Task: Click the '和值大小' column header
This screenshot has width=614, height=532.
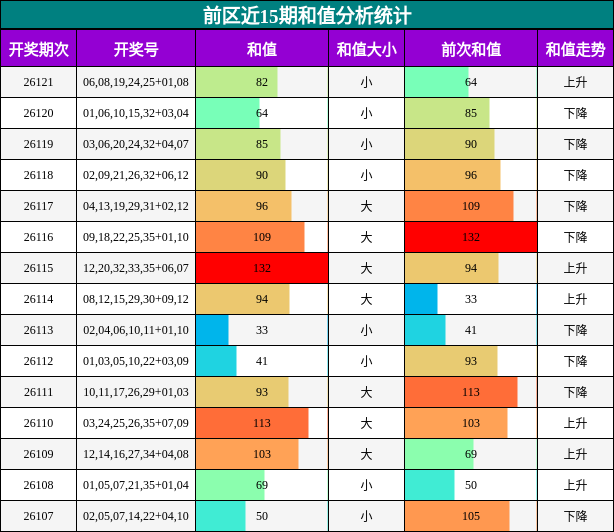Action: click(x=366, y=49)
